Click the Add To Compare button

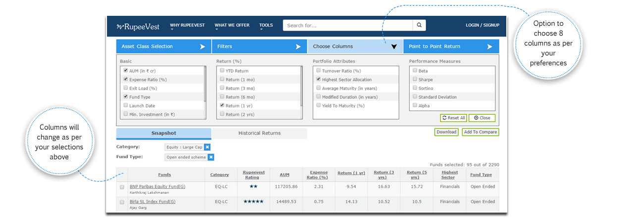pyautogui.click(x=481, y=132)
